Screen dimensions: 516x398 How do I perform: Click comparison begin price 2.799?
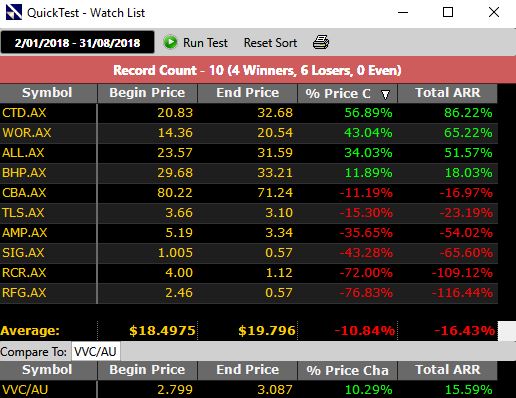[x=175, y=389]
